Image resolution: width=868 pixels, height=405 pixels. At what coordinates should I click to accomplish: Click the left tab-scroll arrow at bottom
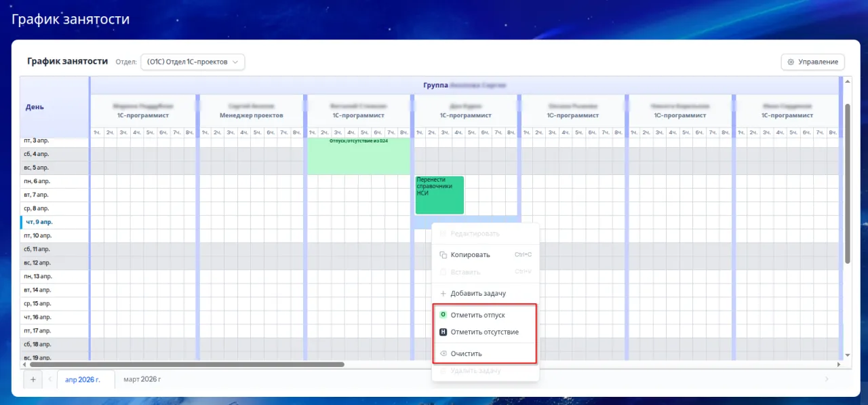(50, 379)
